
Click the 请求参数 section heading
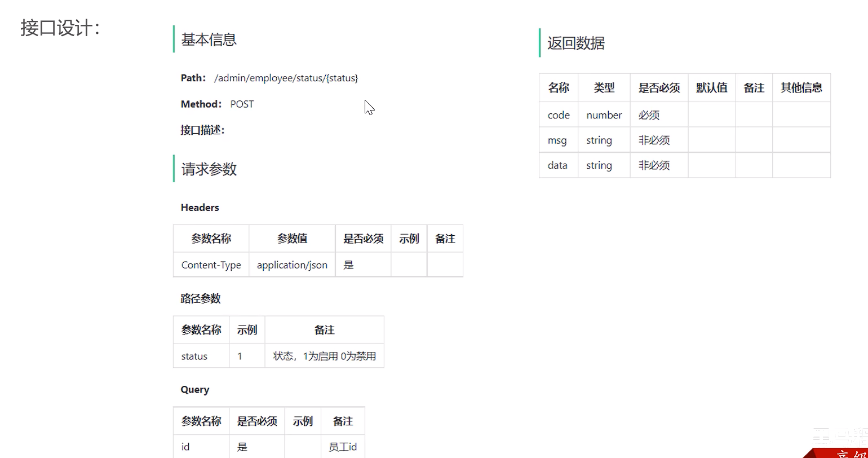[209, 169]
